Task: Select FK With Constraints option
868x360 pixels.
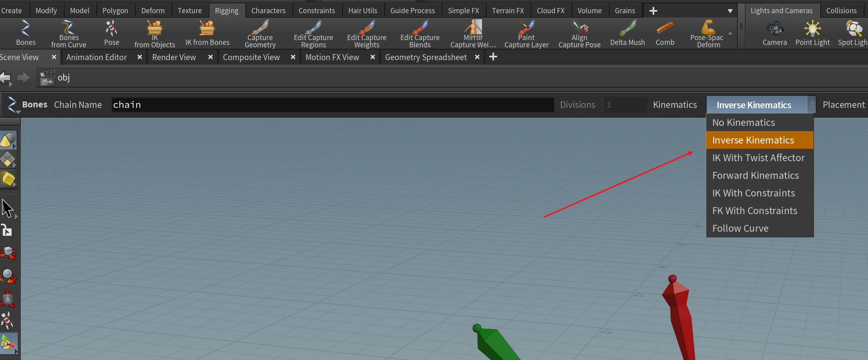Action: 760,211
